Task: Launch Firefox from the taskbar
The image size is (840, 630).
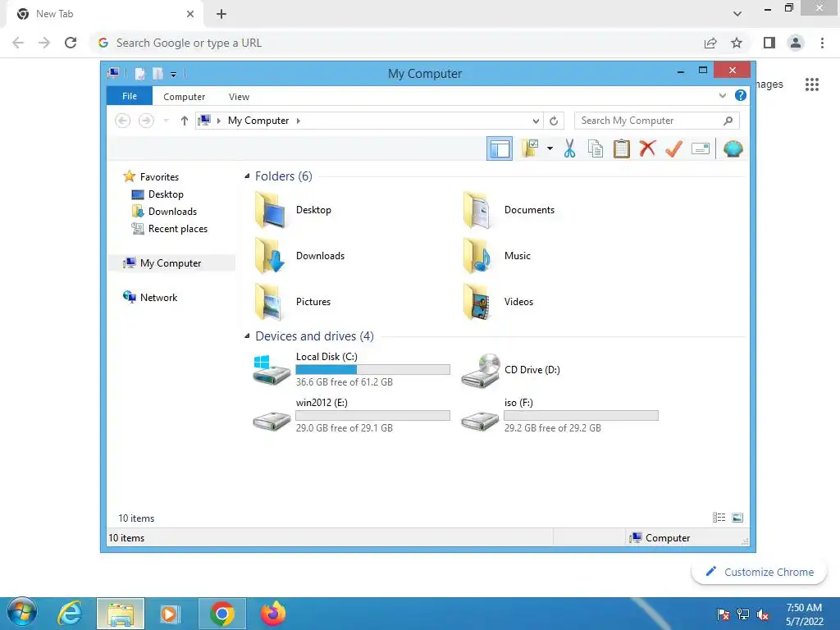Action: tap(272, 614)
